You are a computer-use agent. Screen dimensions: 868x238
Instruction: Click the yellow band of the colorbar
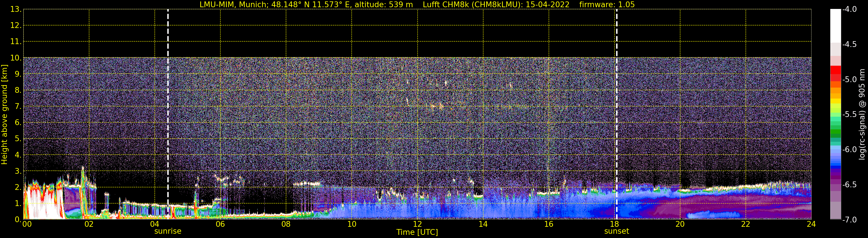pyautogui.click(x=836, y=101)
